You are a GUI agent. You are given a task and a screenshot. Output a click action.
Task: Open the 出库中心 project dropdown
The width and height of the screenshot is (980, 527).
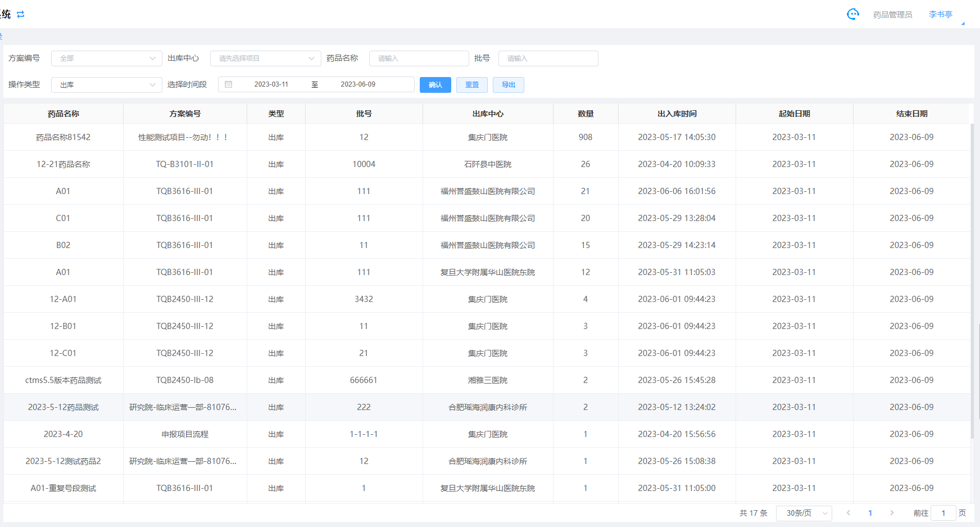[266, 58]
